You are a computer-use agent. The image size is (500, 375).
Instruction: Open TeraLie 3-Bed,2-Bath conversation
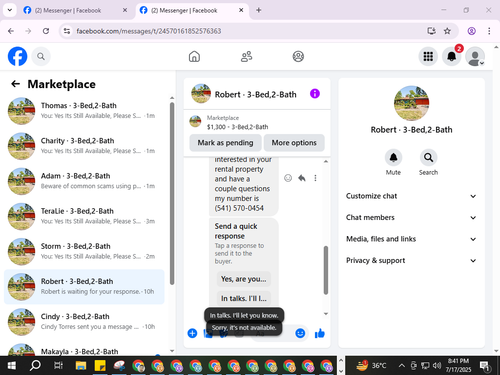click(84, 216)
